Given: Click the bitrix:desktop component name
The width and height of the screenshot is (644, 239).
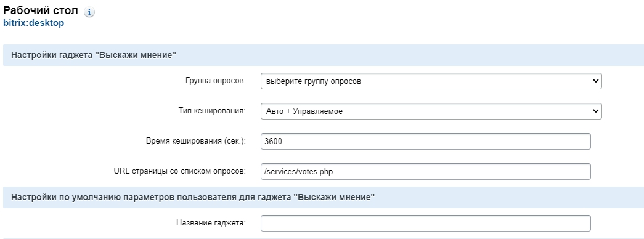Looking at the screenshot, I should click(x=34, y=23).
